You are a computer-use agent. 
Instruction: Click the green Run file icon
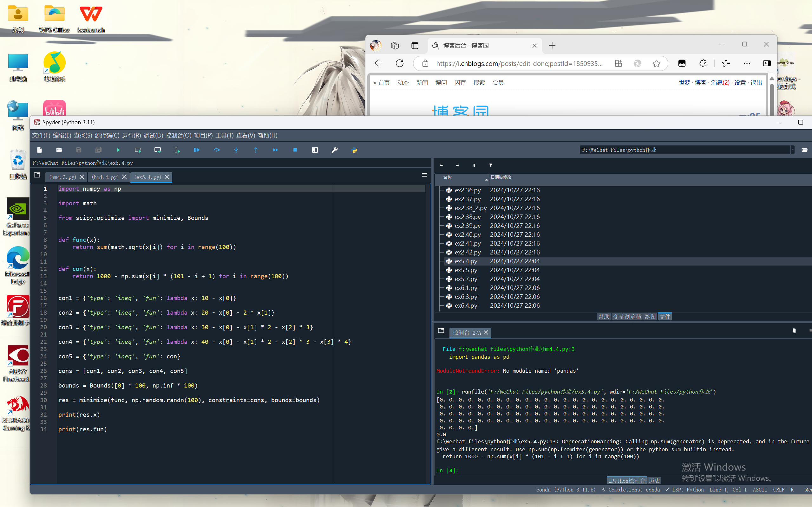click(x=118, y=150)
